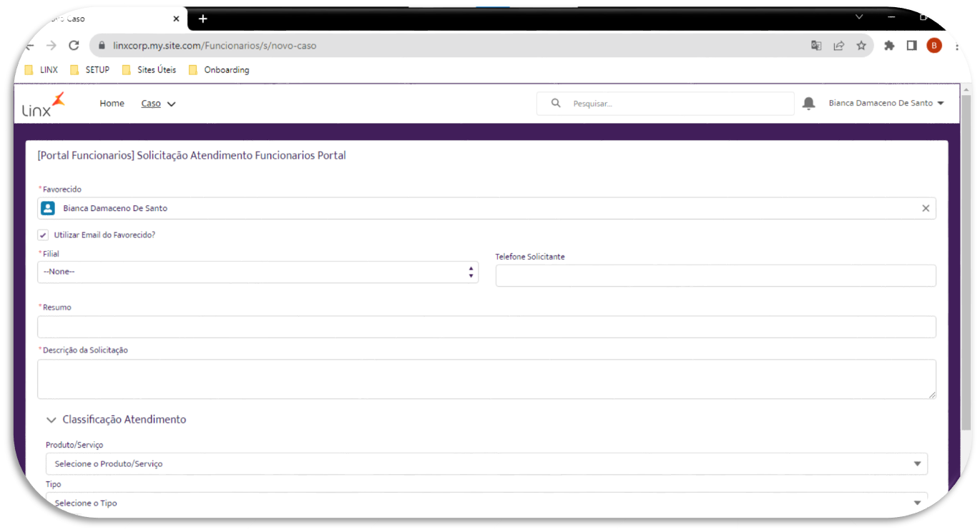Go forward with browser arrow

point(51,45)
